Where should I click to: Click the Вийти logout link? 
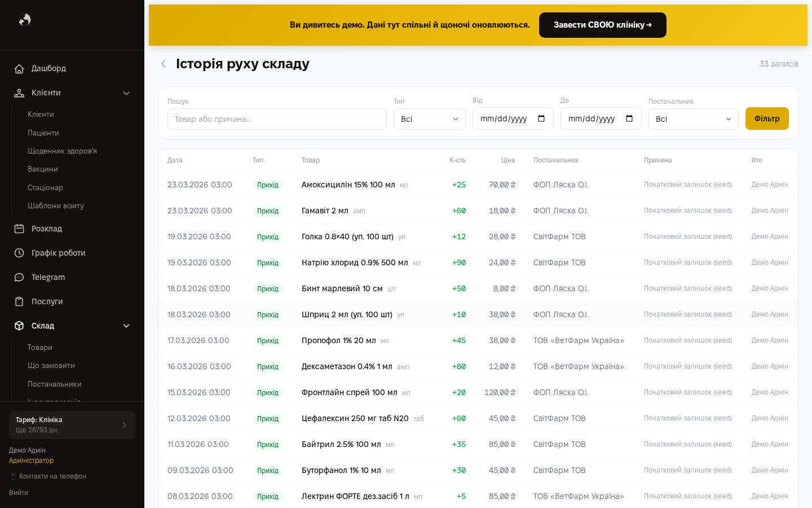click(x=19, y=492)
